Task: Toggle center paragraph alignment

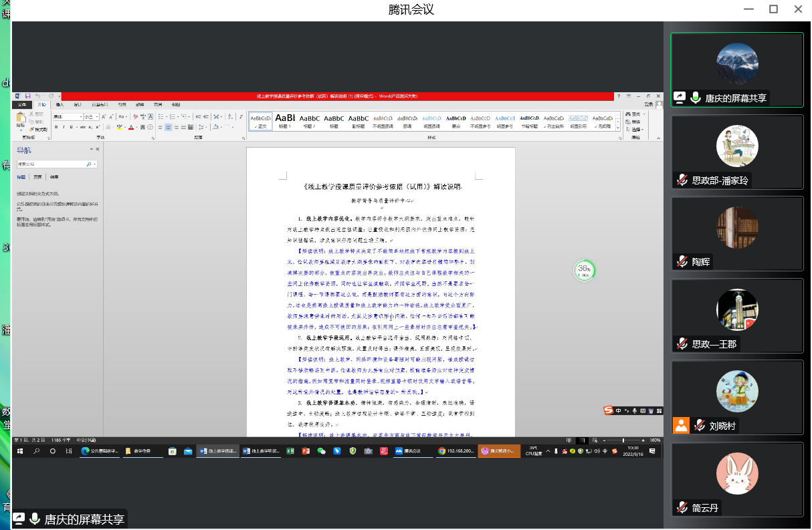Action: tap(169, 127)
